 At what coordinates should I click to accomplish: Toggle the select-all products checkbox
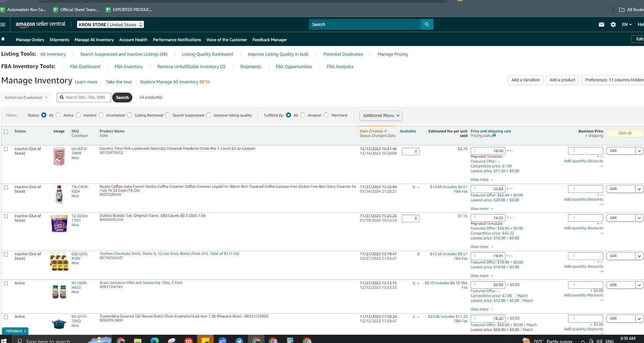click(x=6, y=132)
